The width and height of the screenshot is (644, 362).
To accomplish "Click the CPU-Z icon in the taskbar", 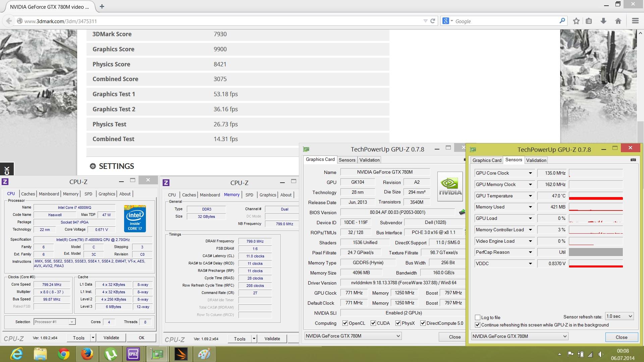I will (x=133, y=354).
